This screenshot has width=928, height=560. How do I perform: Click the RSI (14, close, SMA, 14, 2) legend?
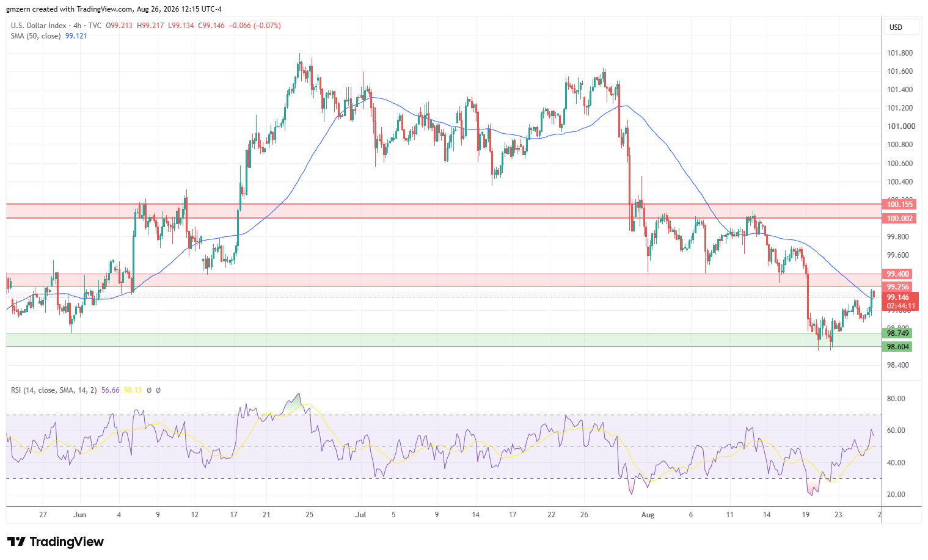click(x=54, y=390)
